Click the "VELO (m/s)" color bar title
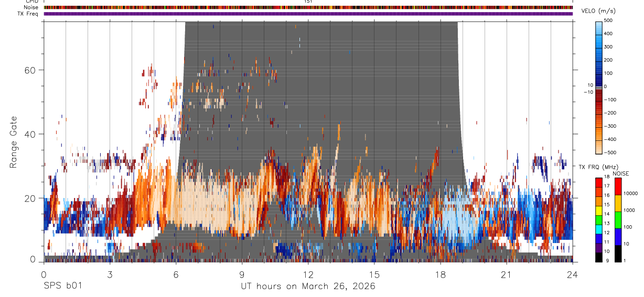The width and height of the screenshot is (644, 297). (598, 11)
